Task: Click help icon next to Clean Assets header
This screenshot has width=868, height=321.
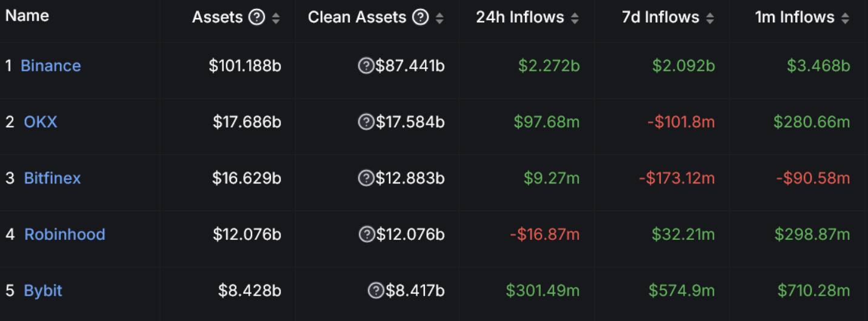Action: tap(421, 18)
